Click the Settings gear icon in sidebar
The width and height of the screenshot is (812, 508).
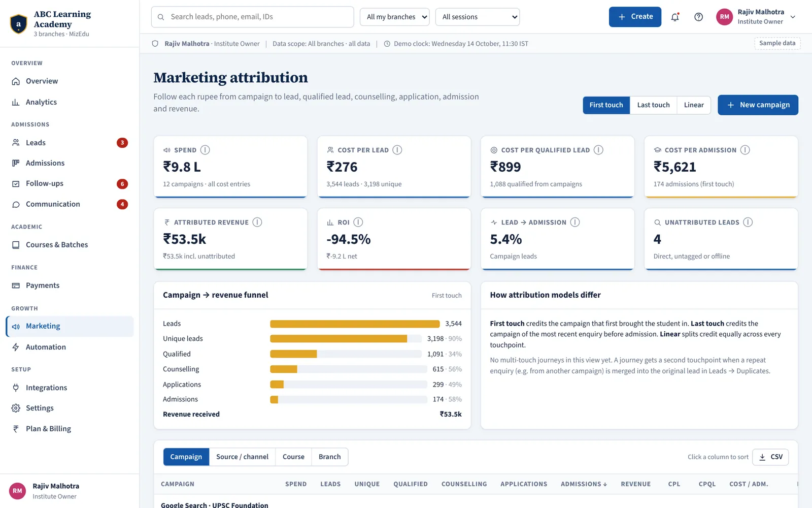[x=16, y=408]
